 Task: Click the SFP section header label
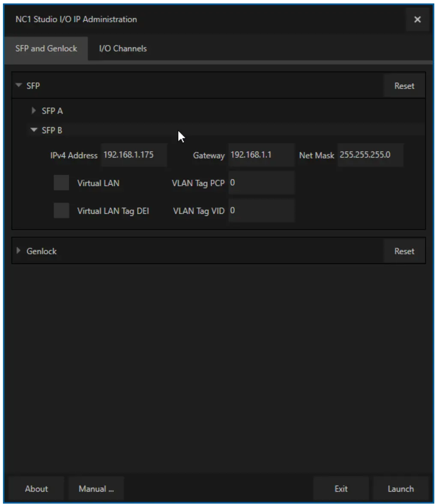tap(33, 86)
